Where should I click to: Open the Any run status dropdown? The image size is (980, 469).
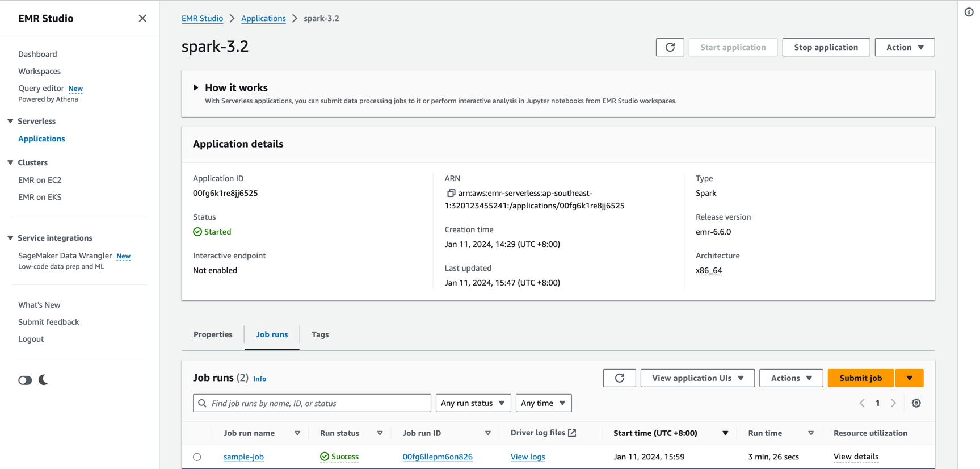[473, 403]
